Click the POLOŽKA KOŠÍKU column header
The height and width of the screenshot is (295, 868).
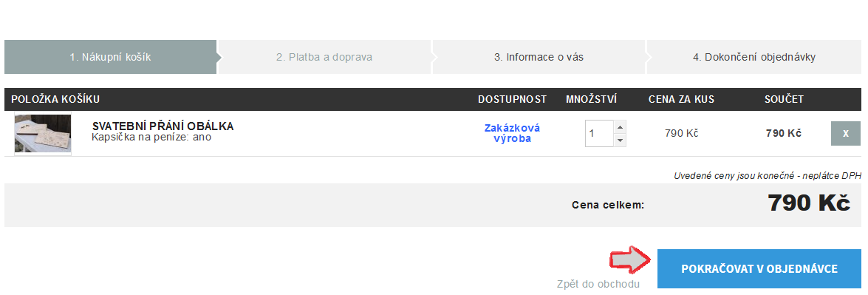55,100
